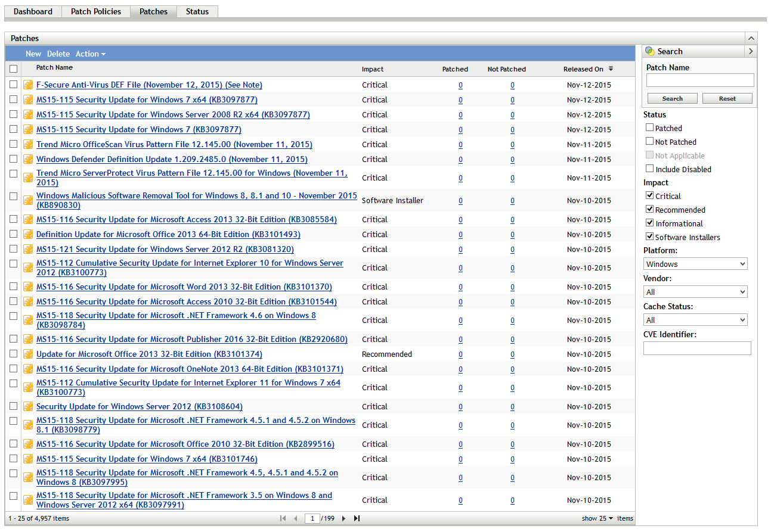The width and height of the screenshot is (771, 532).
Task: Click patch icon for Word 2013 32-Bit Edition update
Action: click(28, 287)
